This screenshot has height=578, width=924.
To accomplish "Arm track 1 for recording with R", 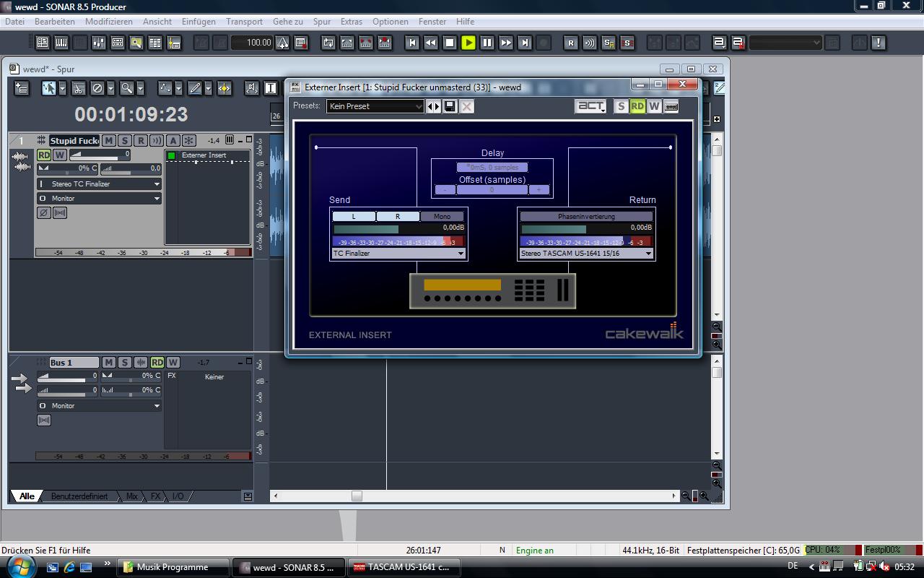I will tap(141, 140).
